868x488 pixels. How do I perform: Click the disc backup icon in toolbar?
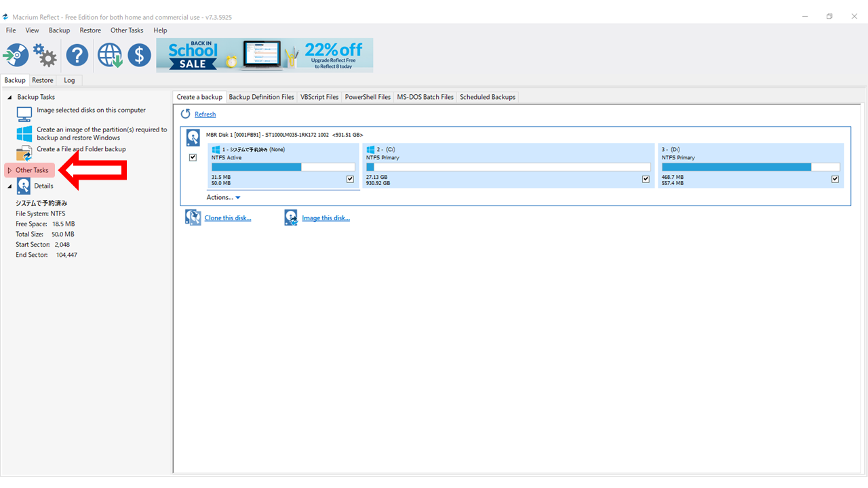point(16,55)
